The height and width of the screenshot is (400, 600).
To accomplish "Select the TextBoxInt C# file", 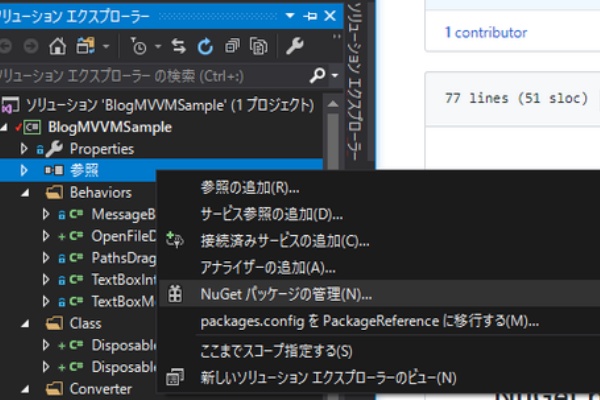I will point(124,279).
